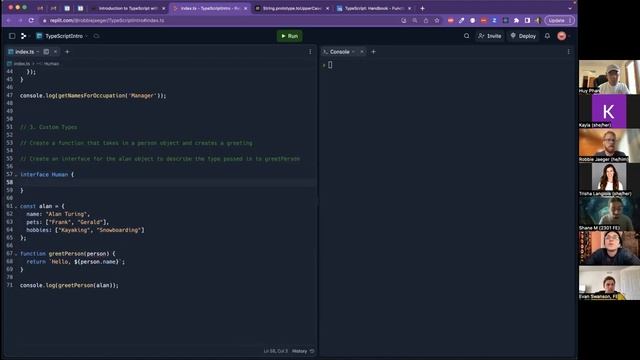Open Replit search magnifier icon

(x=467, y=36)
